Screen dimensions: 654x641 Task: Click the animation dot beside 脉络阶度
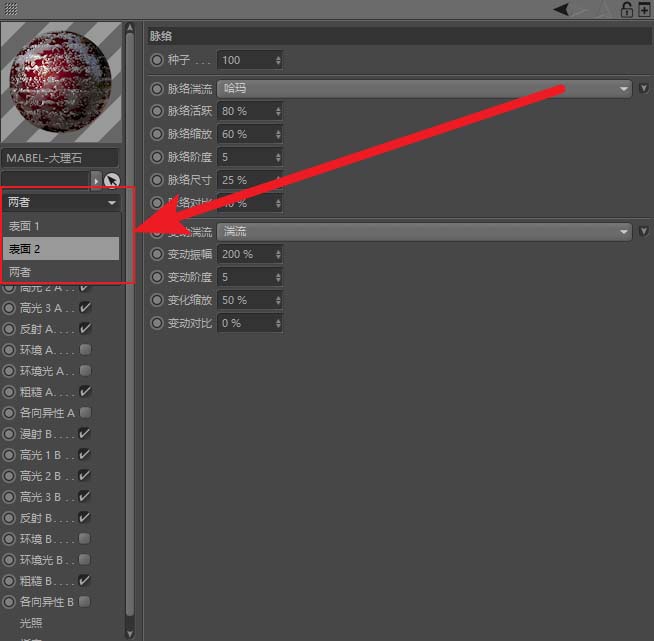pos(157,157)
